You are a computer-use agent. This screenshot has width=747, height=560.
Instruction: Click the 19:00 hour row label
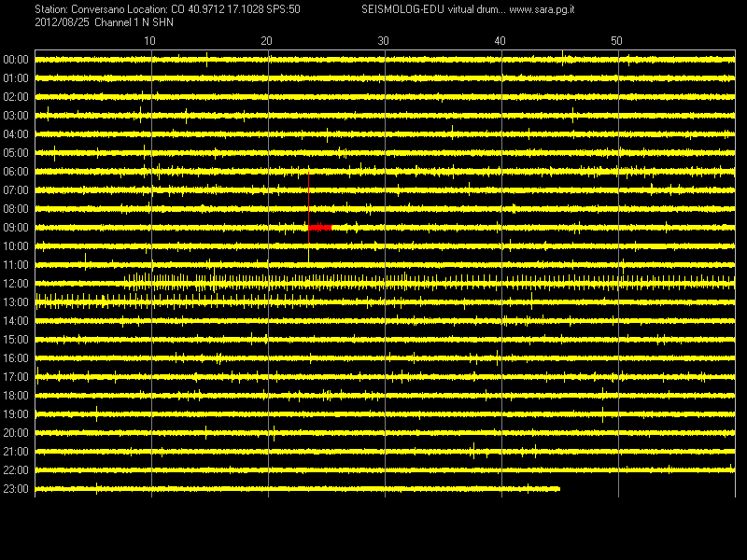(16, 414)
